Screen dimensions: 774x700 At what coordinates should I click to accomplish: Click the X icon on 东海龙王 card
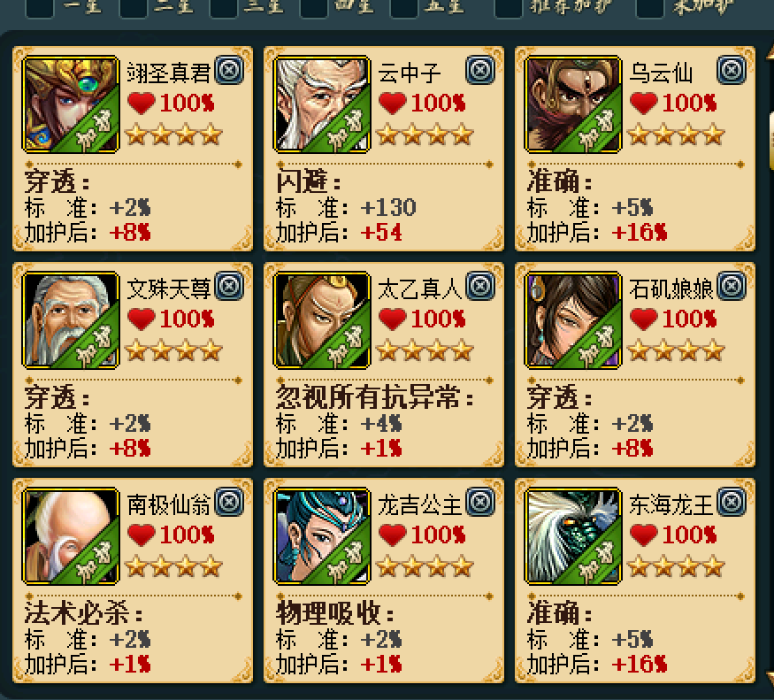(732, 502)
